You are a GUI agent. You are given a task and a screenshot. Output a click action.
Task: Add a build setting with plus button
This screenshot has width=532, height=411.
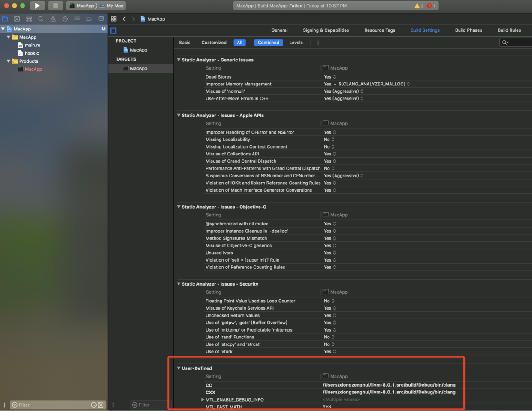(x=318, y=43)
